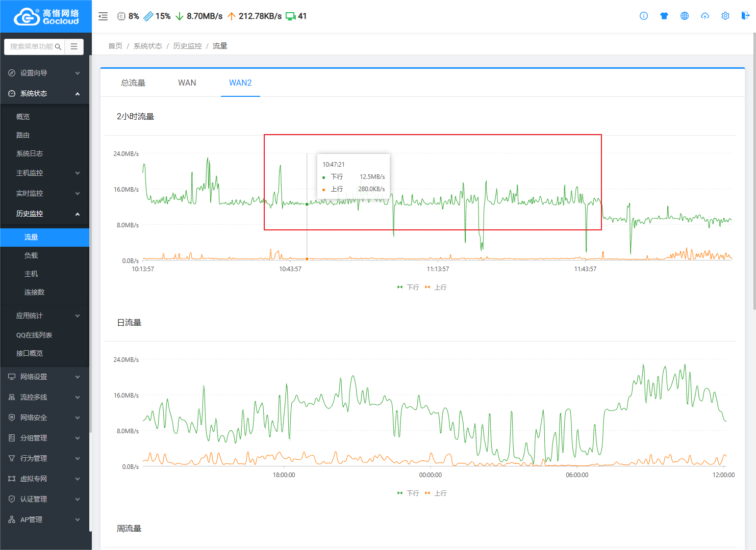This screenshot has height=550, width=756.
Task: Click the logout icon at top right
Action: (745, 16)
